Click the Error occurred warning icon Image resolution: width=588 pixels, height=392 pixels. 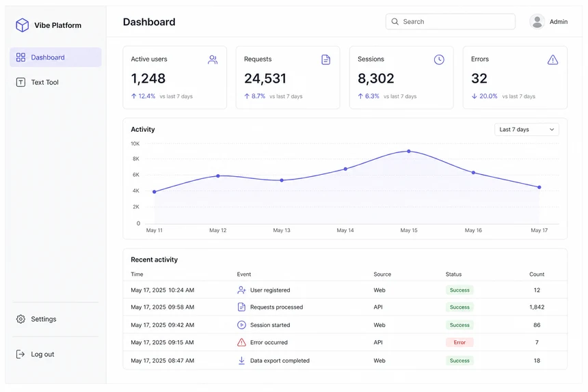coord(241,342)
